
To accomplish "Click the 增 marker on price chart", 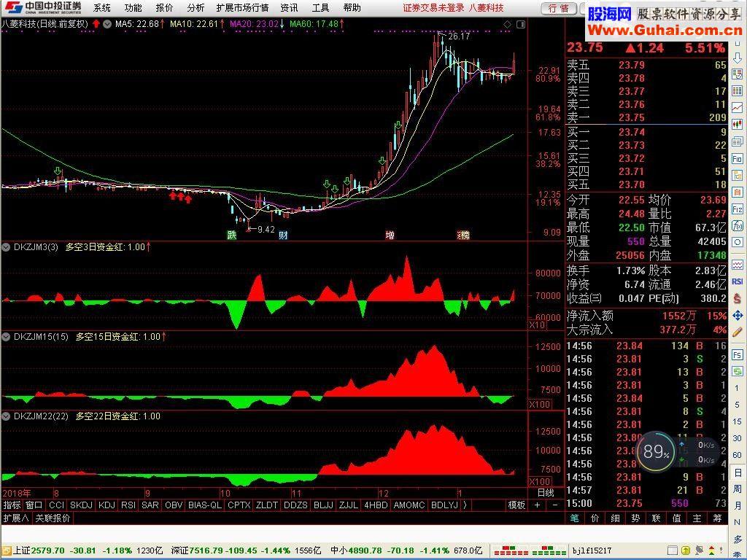I will (390, 235).
